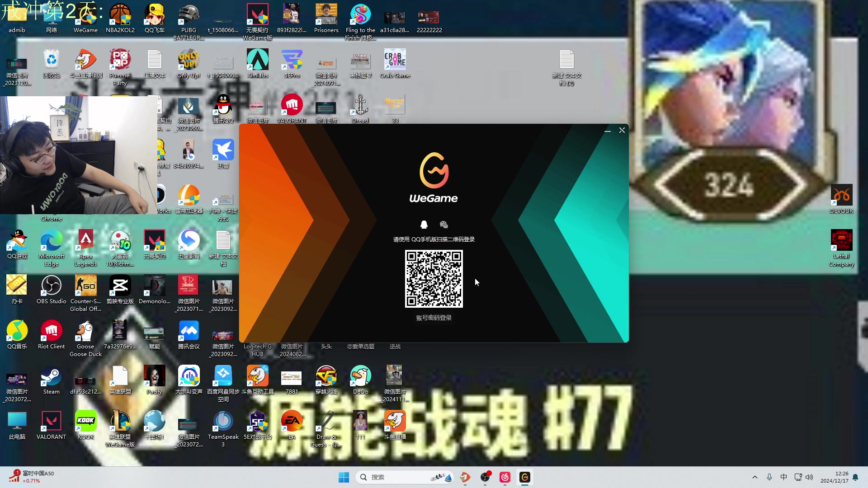This screenshot has width=868, height=488.
Task: Open 富时中国A50 stock widget
Action: (32, 477)
